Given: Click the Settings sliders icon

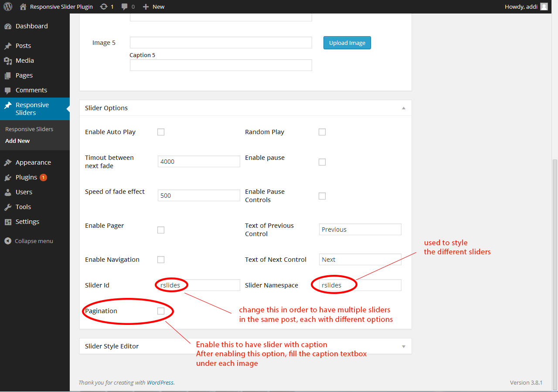Looking at the screenshot, I should 8,222.
